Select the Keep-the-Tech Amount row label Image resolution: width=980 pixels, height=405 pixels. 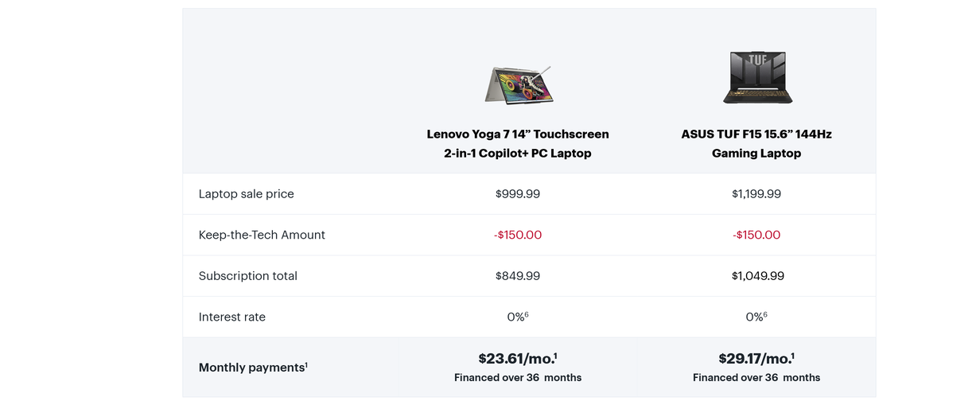coord(262,235)
